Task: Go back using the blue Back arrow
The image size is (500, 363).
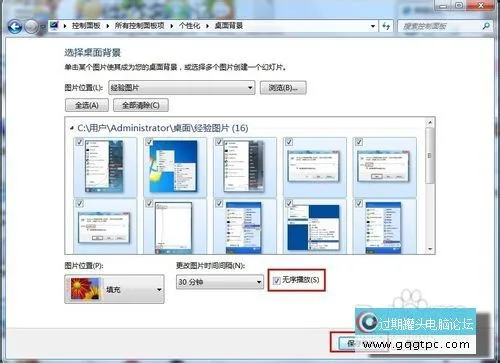Action: pos(15,26)
